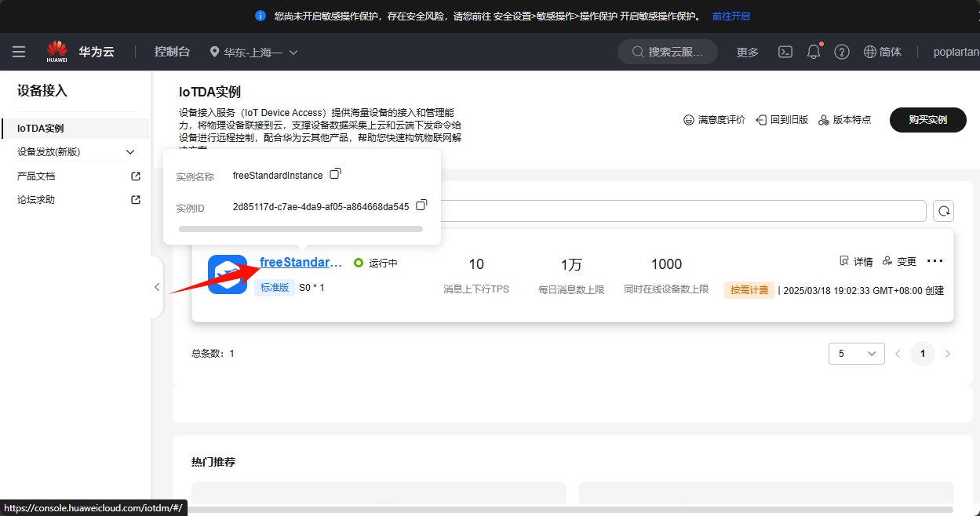Open 论坛求助 in the sidebar
The width and height of the screenshot is (980, 516).
pos(36,200)
